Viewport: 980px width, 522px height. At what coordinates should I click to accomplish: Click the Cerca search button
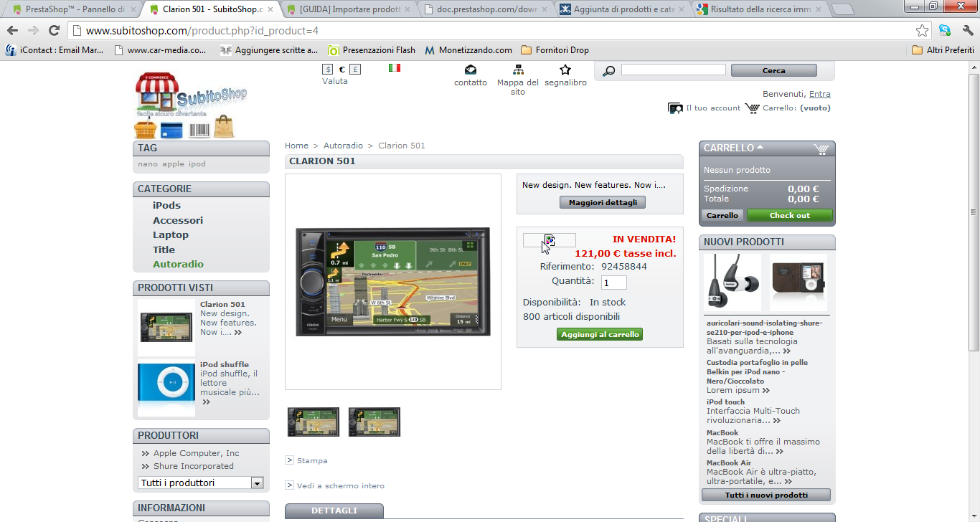point(773,70)
